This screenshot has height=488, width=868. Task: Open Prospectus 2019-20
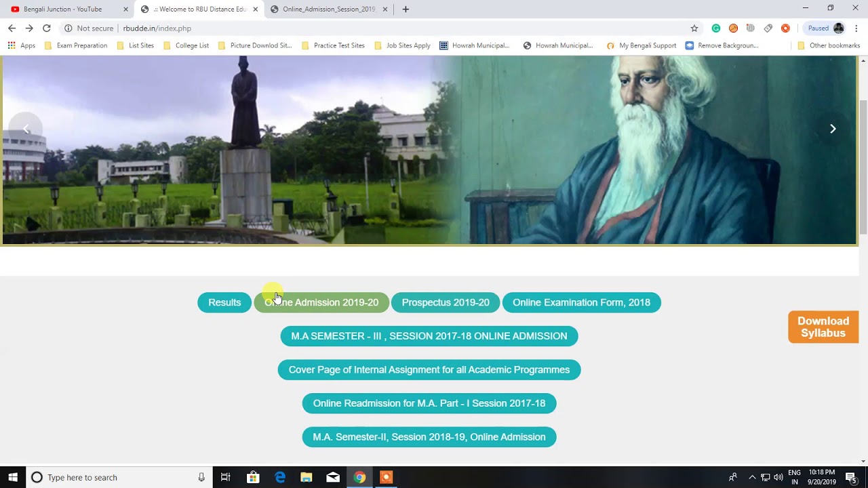point(446,302)
